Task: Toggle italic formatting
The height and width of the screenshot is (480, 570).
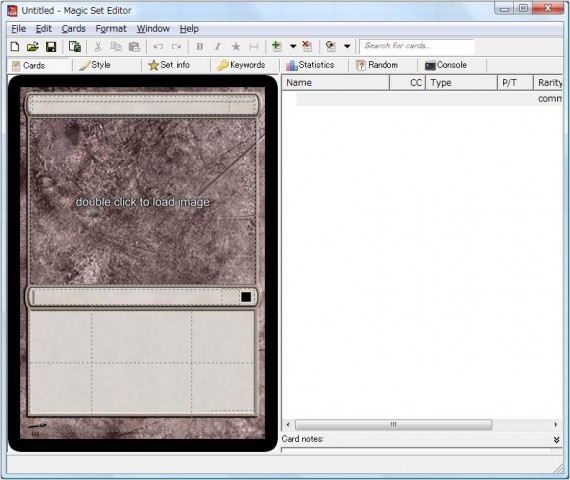Action: pos(217,47)
